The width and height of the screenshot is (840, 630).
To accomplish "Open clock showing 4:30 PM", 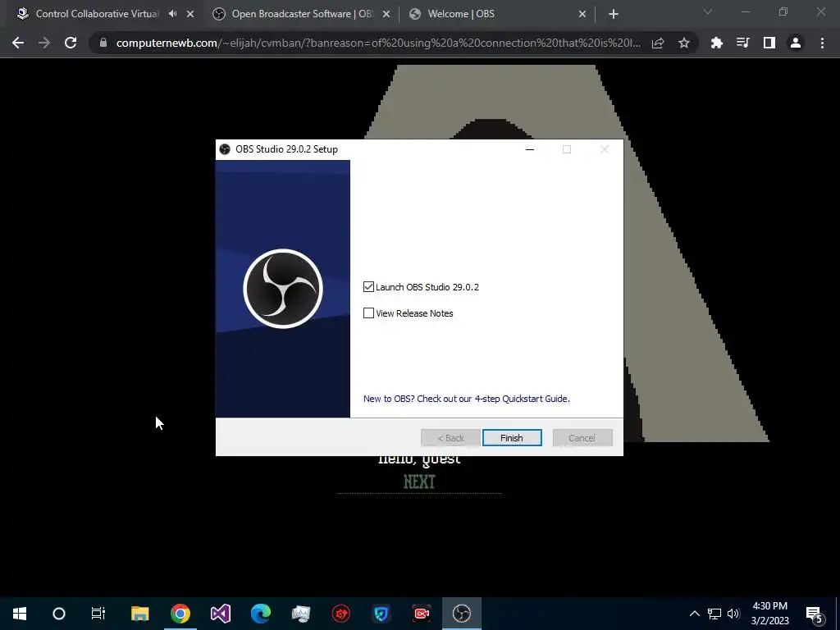I will (x=769, y=614).
